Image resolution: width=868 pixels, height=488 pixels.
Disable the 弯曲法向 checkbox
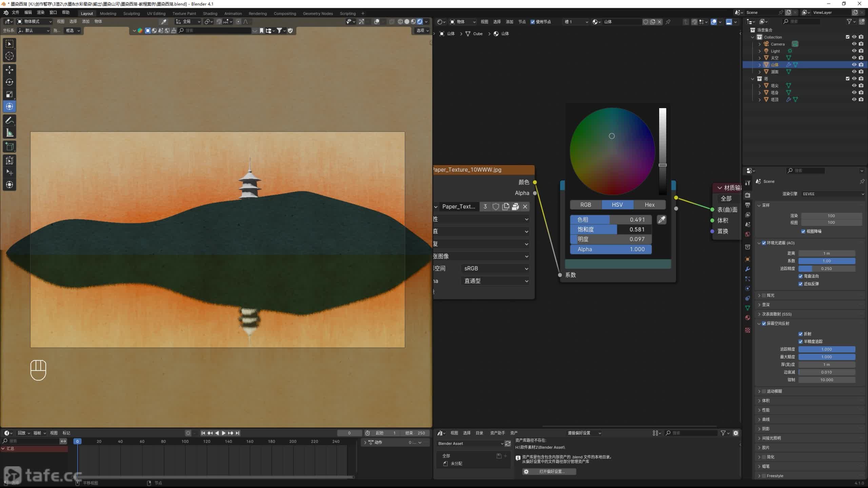click(x=801, y=276)
